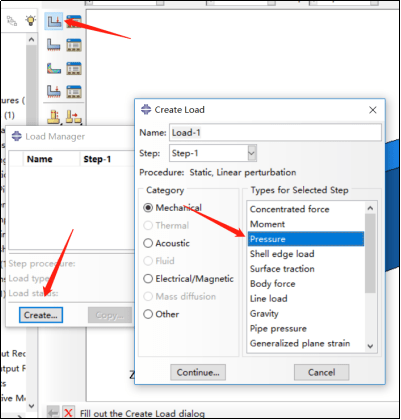Choose the Electrical/Magnetic category option
The image size is (401, 420).
point(188,279)
